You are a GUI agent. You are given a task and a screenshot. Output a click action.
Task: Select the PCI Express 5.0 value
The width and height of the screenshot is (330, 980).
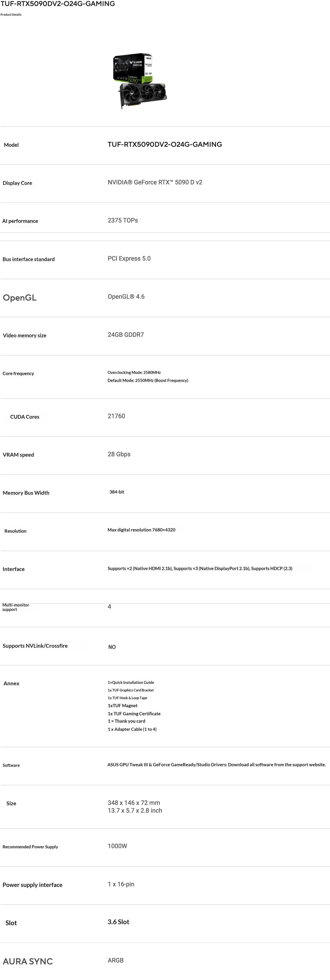tap(129, 259)
